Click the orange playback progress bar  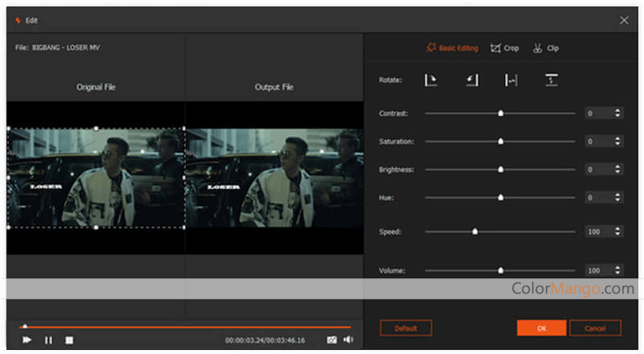pyautogui.click(x=185, y=327)
